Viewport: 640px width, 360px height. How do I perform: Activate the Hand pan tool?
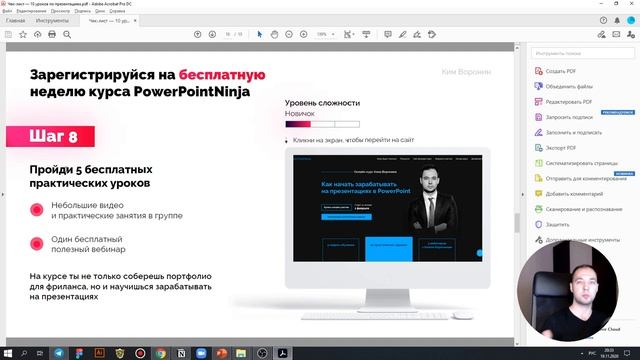point(274,35)
